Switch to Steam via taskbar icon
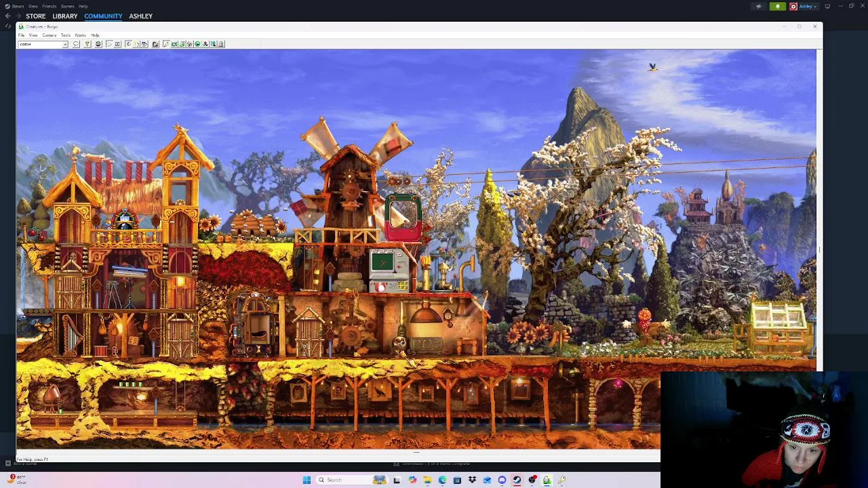 point(517,480)
